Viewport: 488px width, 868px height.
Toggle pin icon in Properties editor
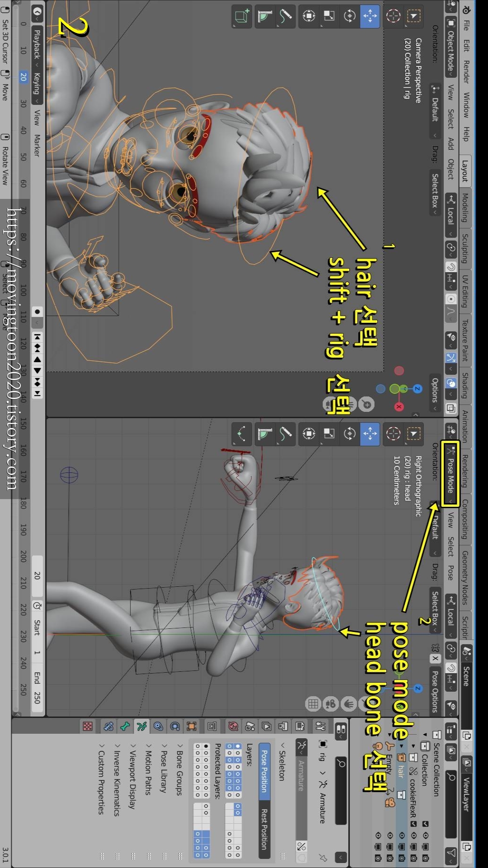point(323,857)
